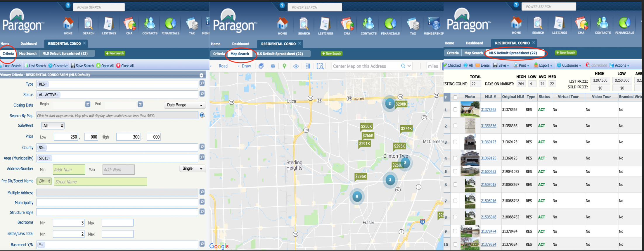Image resolution: width=644 pixels, height=251 pixels.
Task: Open the lookup icon beside the County field
Action: click(x=202, y=147)
